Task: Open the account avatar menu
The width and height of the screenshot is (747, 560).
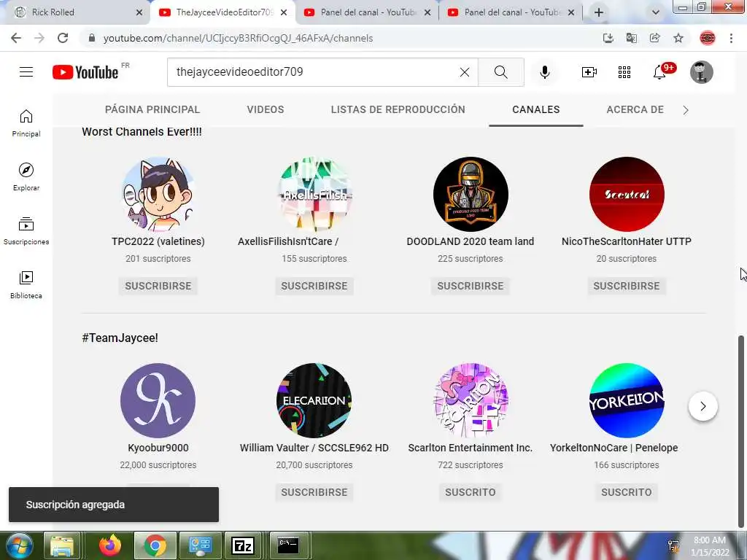Action: click(x=701, y=72)
